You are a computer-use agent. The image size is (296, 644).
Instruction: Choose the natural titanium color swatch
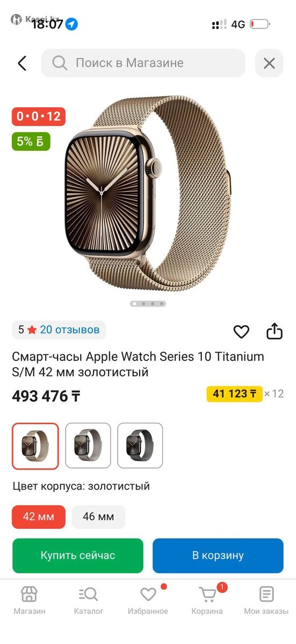tap(88, 445)
